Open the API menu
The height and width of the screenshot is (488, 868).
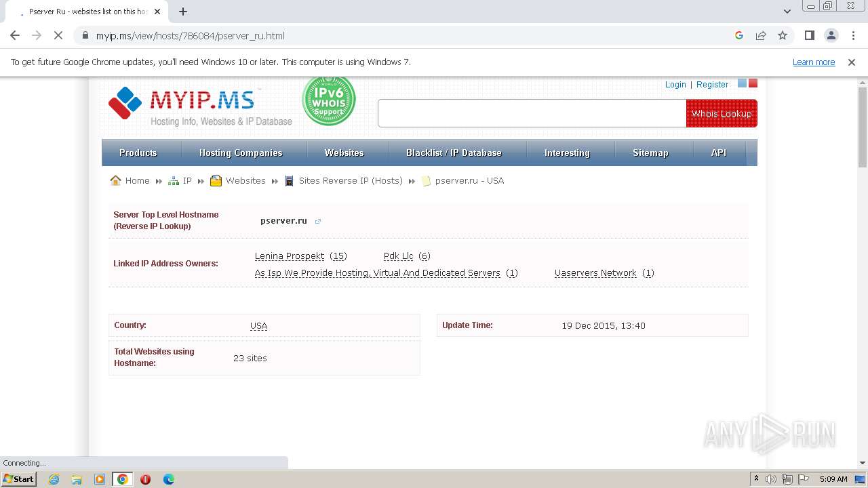click(x=719, y=152)
